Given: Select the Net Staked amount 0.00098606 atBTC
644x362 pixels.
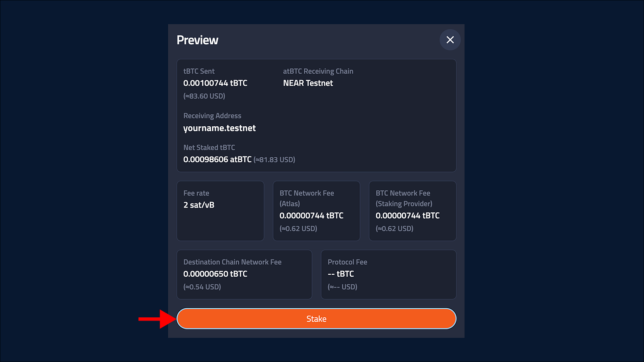Looking at the screenshot, I should tap(217, 160).
